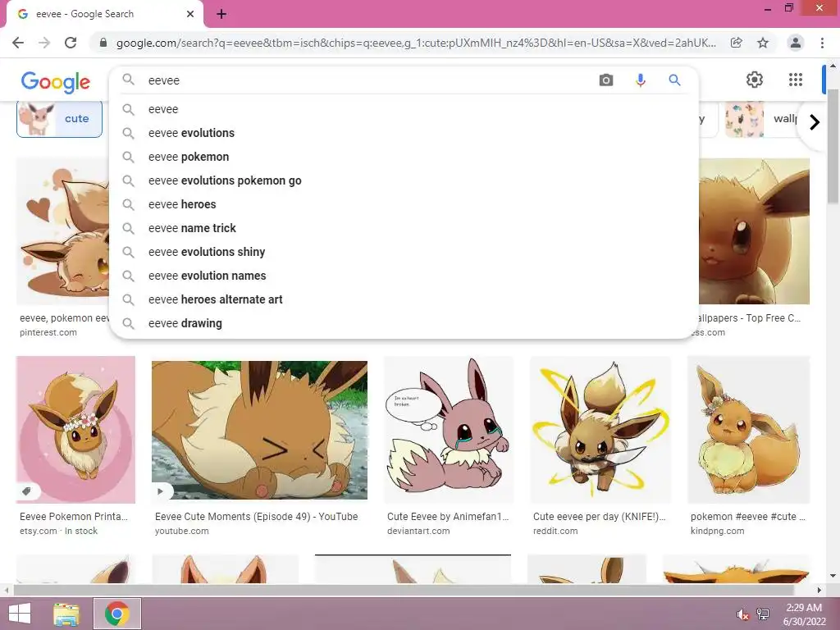Open the Google apps grid
The width and height of the screenshot is (840, 630).
pyautogui.click(x=796, y=80)
